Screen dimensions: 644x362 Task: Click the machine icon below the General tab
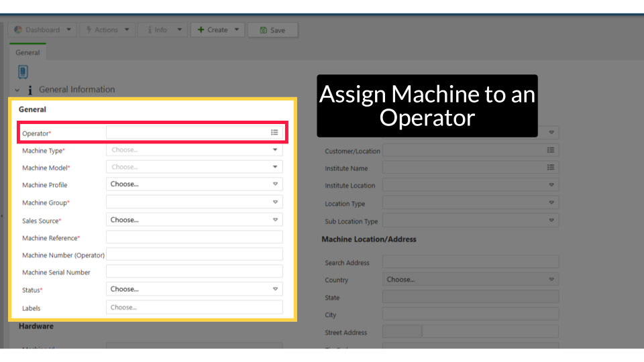coord(23,72)
